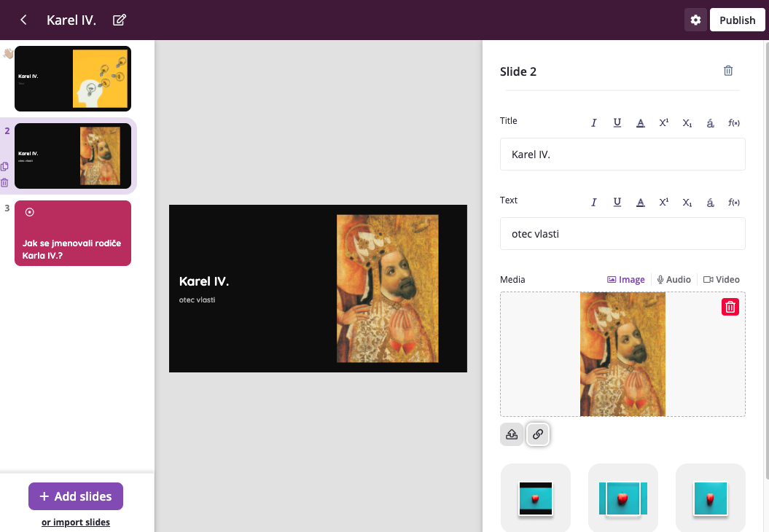Remove the media image with red trash button

(x=730, y=307)
